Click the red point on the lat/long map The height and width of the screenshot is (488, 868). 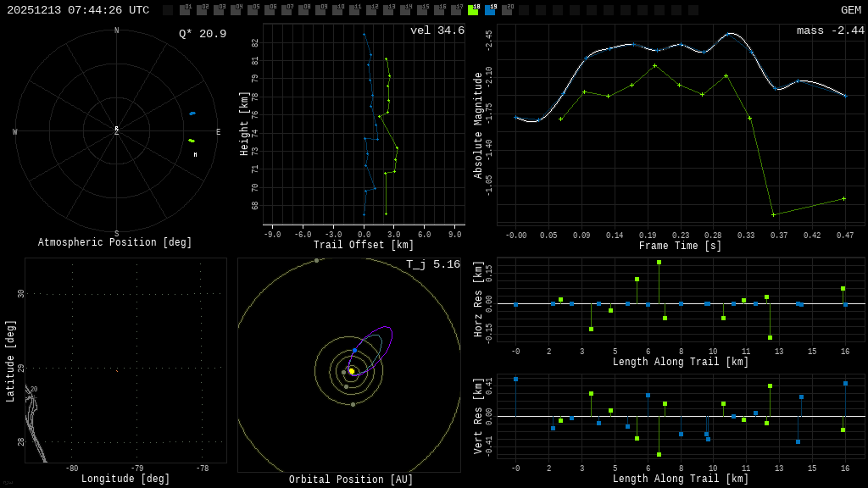[117, 370]
